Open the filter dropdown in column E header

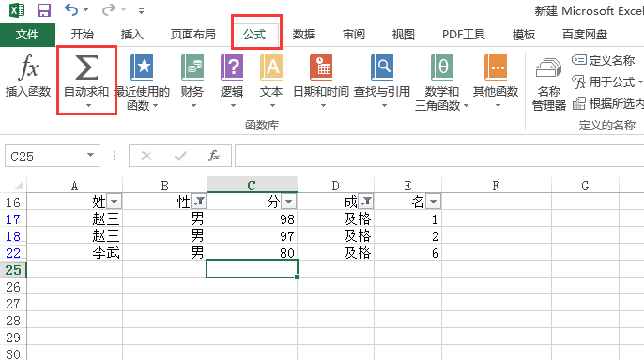click(x=434, y=202)
